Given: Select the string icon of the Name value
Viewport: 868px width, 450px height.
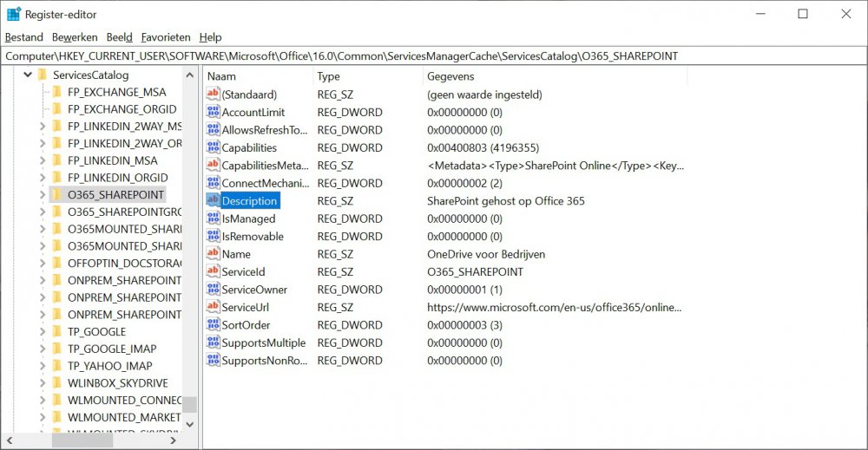Looking at the screenshot, I should [x=213, y=254].
